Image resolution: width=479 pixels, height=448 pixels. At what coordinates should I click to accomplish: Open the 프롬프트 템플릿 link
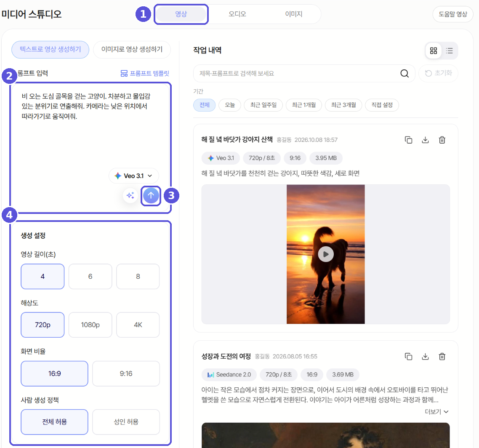tap(145, 73)
